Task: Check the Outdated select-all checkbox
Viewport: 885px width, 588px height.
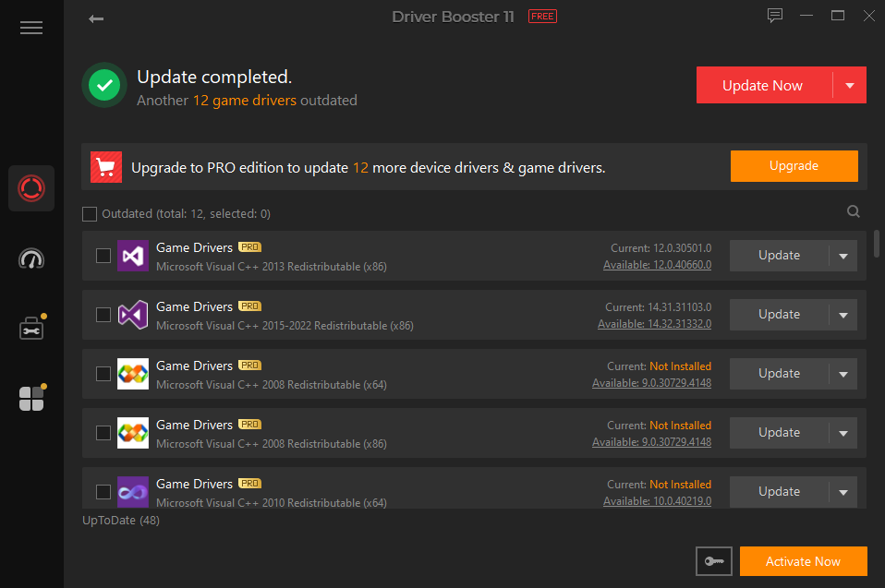Action: tap(90, 213)
